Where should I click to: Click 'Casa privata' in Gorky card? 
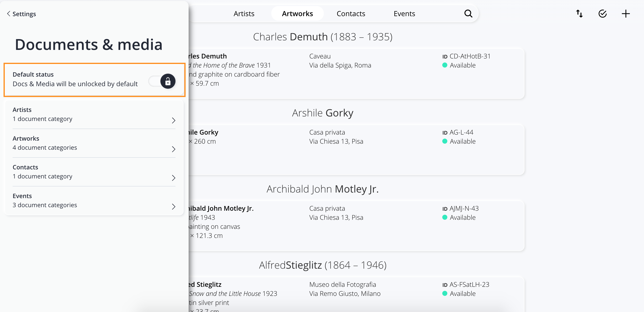pyautogui.click(x=327, y=132)
